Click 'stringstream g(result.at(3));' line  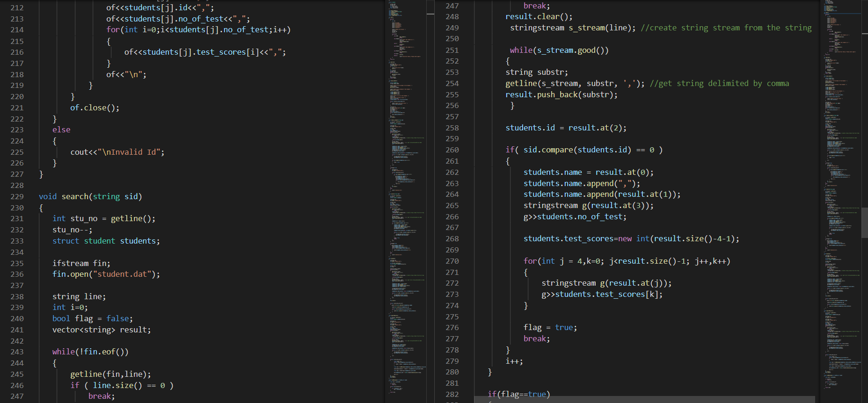589,205
